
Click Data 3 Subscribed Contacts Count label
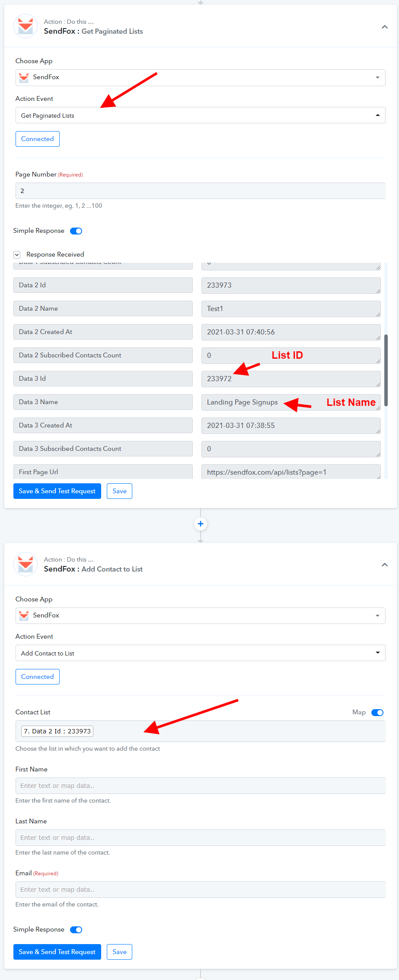[x=103, y=449]
